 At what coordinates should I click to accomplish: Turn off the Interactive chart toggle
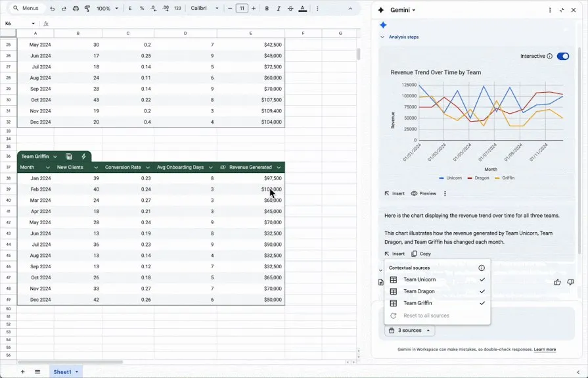click(x=563, y=57)
